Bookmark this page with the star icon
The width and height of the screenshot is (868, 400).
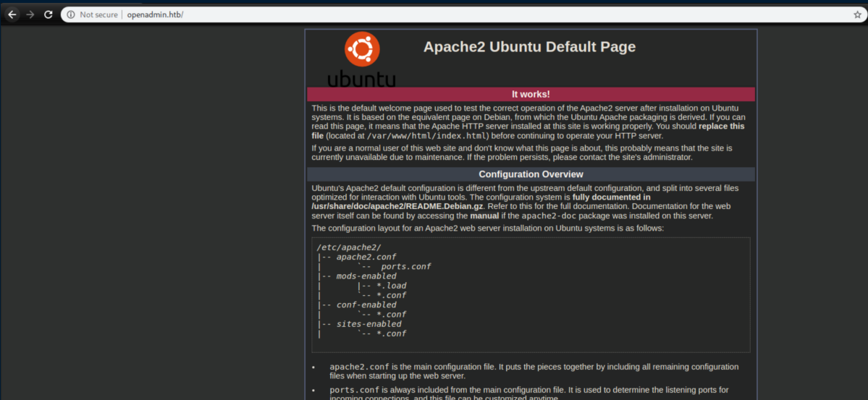pyautogui.click(x=857, y=14)
